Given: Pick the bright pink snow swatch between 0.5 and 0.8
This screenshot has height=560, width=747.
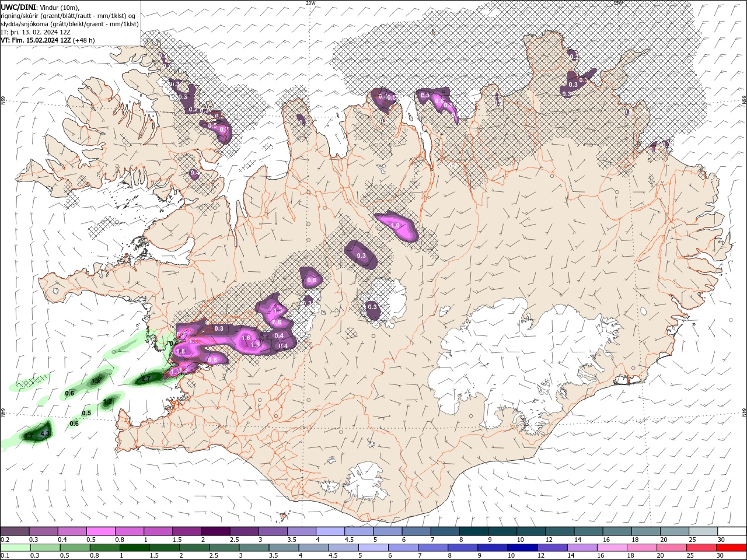Looking at the screenshot, I should [x=100, y=531].
